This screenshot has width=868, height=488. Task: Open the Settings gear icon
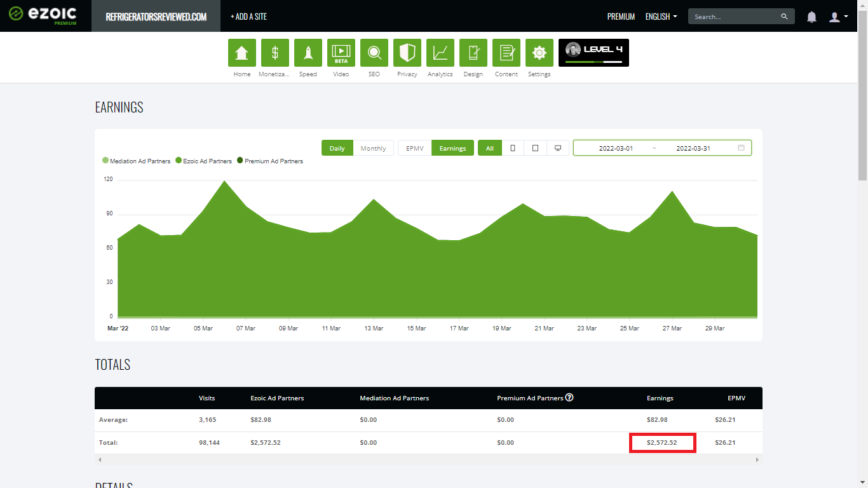coord(539,53)
